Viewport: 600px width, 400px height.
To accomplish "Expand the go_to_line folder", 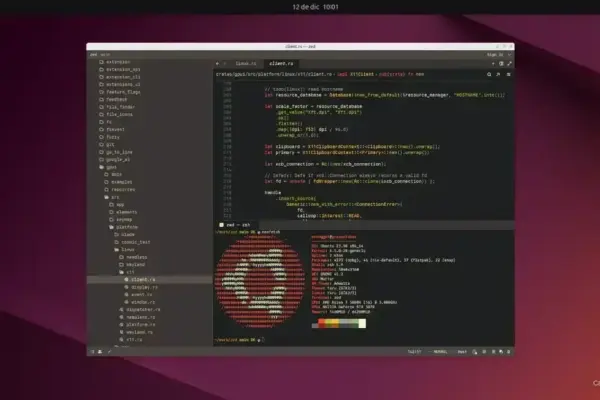I will [116, 152].
